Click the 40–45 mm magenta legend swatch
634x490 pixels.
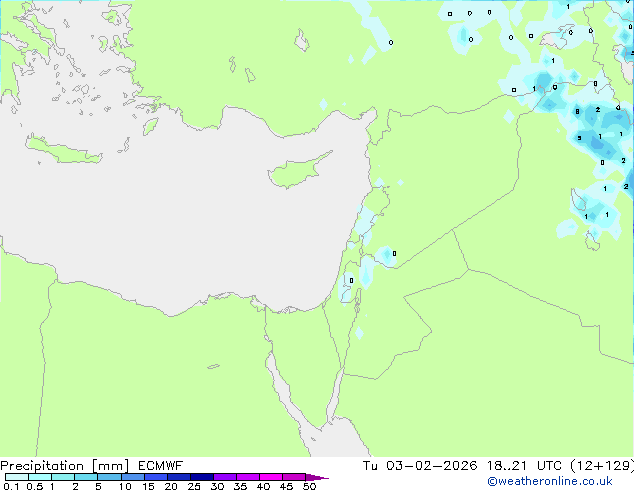(270, 477)
